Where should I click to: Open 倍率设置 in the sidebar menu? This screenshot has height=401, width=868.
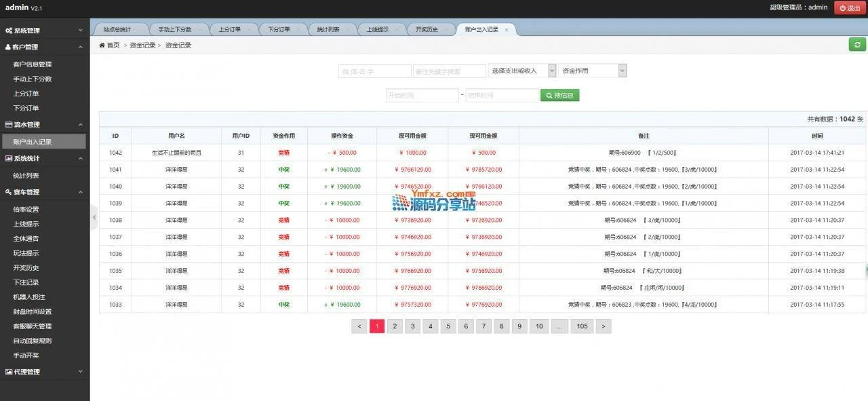tap(26, 210)
